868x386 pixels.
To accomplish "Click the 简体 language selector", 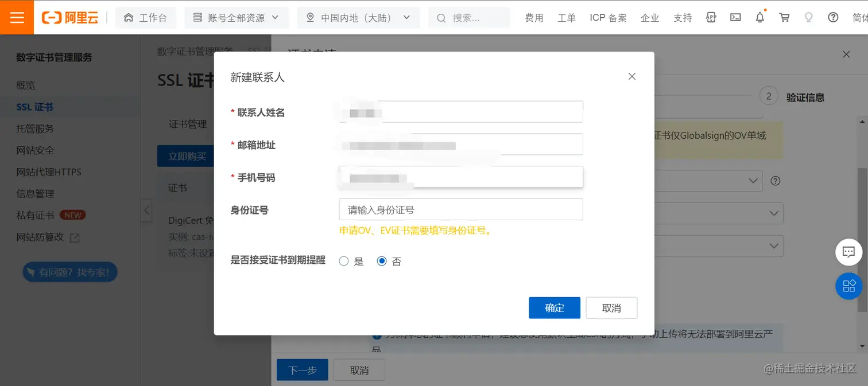I will click(x=860, y=18).
